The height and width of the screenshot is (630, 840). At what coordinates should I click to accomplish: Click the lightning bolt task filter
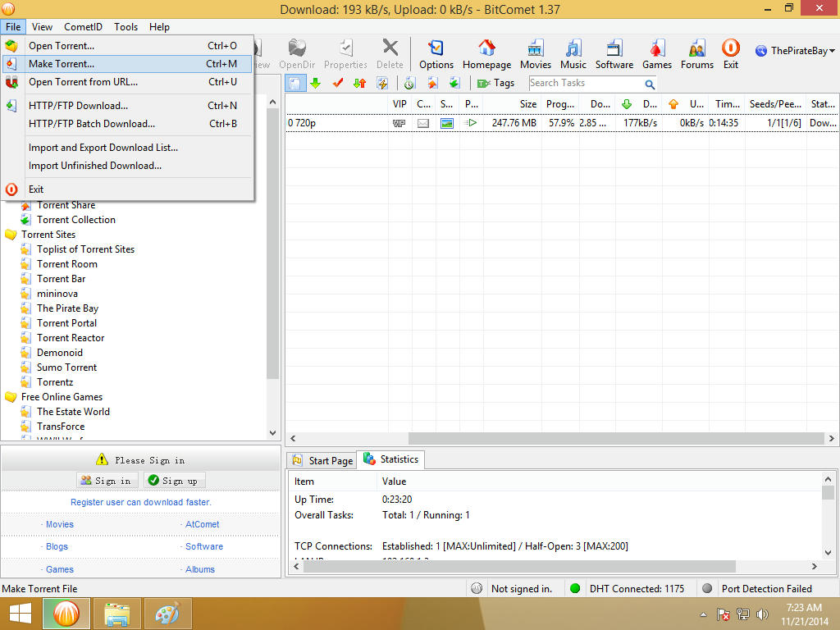382,83
